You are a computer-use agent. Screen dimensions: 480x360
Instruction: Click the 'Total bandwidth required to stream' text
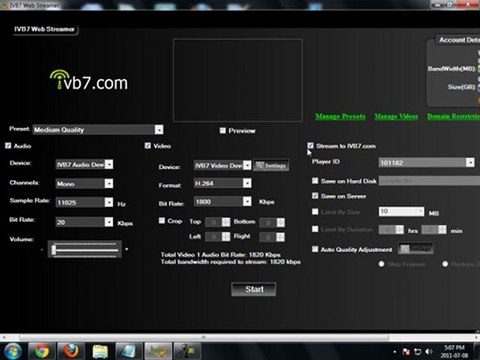231,262
